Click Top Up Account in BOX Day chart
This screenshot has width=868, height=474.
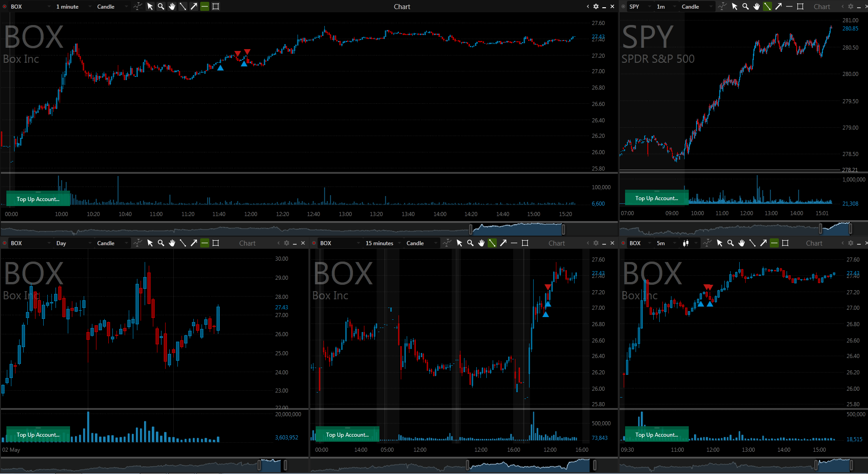click(38, 434)
